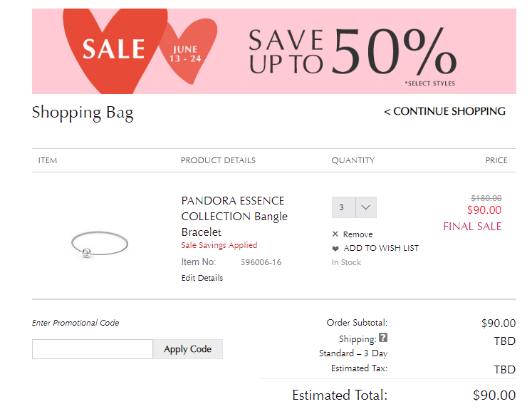The image size is (532, 414).
Task: Click the item number 596006-16
Action: click(x=261, y=262)
